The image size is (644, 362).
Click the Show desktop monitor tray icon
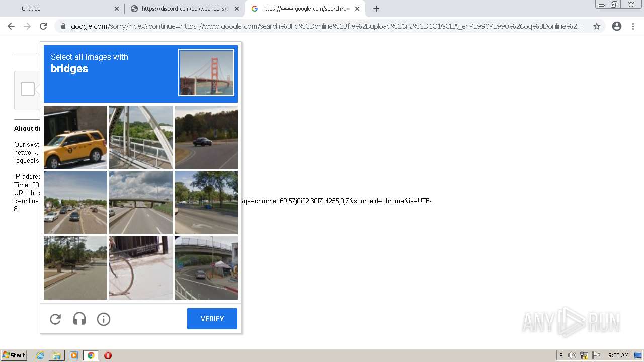point(638,355)
